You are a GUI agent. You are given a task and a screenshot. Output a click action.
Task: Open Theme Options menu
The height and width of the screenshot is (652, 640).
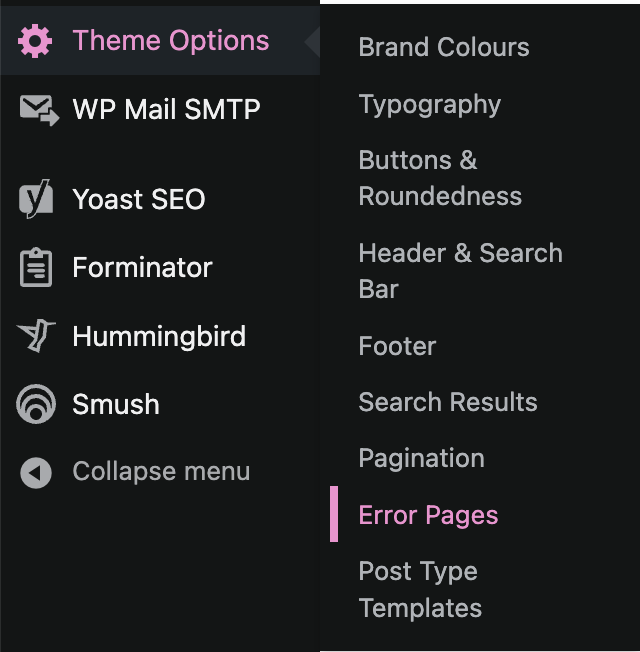[170, 41]
